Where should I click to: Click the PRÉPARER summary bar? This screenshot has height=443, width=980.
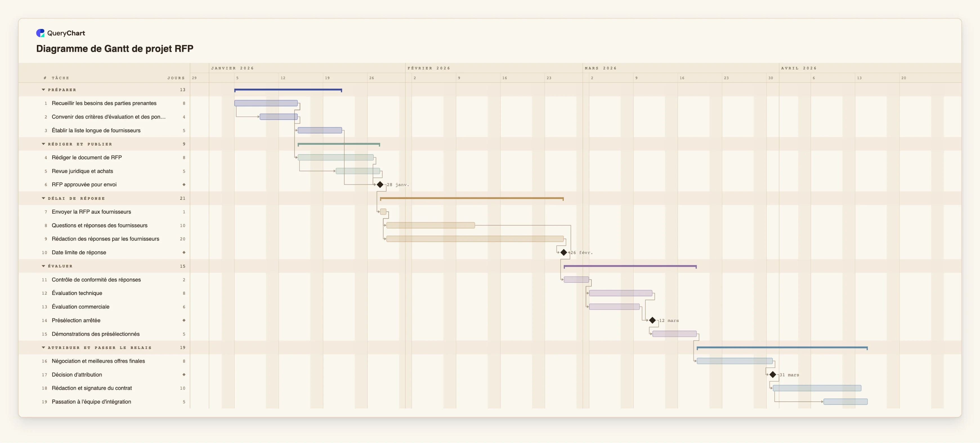[288, 90]
